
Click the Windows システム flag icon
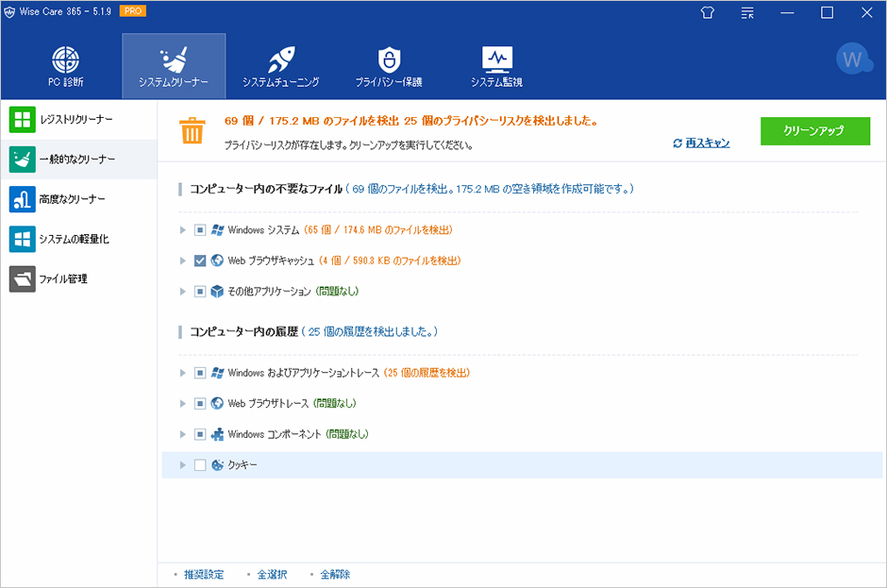pos(217,229)
